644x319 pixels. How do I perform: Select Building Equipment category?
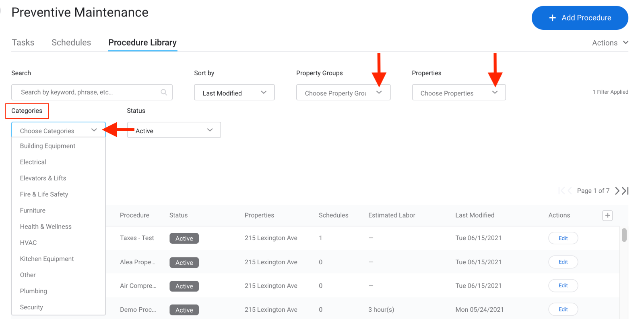click(58, 146)
